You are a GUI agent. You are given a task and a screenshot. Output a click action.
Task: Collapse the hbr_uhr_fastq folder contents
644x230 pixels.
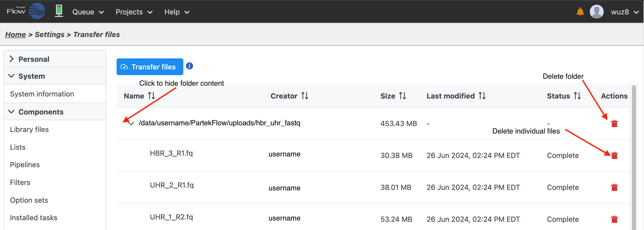point(131,123)
